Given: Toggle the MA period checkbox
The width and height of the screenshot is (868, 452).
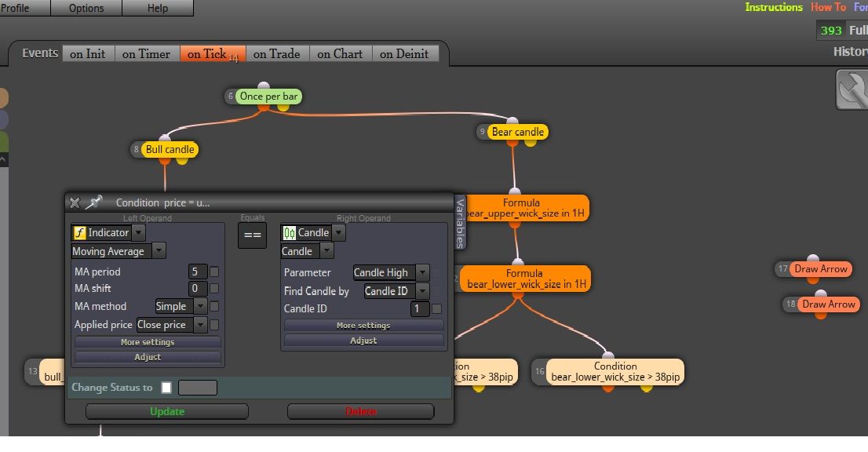Looking at the screenshot, I should tap(214, 272).
